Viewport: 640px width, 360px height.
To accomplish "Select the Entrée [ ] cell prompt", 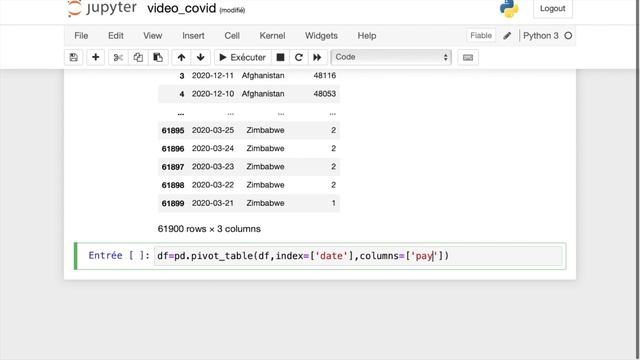I will 119,256.
